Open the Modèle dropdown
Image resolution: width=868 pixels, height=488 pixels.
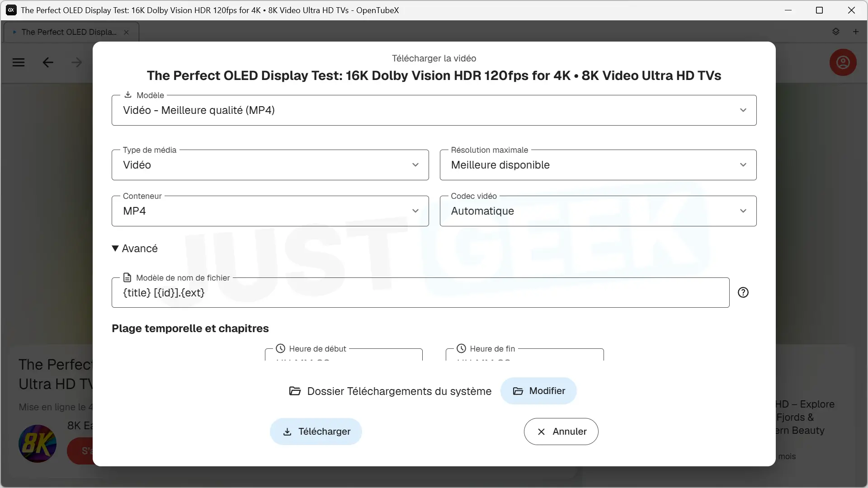(434, 110)
